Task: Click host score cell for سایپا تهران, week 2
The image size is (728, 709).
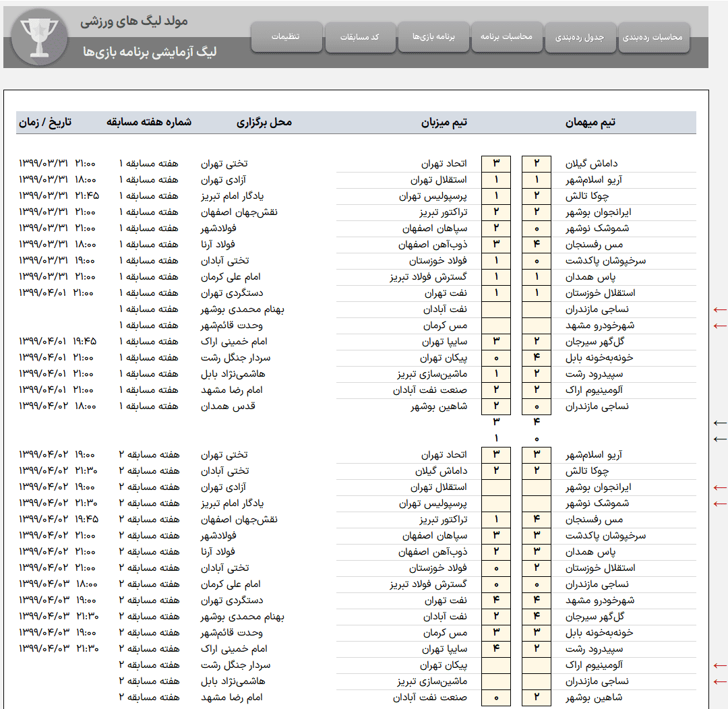Action: [x=496, y=648]
